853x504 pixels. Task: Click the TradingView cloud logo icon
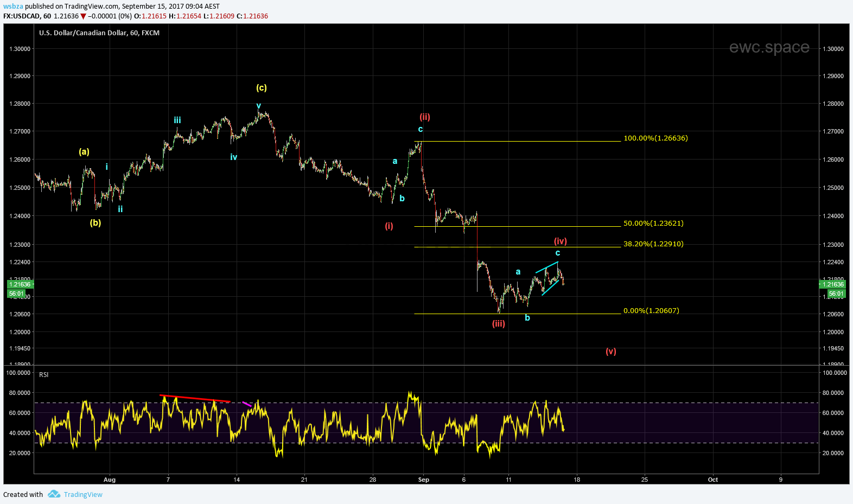54,494
